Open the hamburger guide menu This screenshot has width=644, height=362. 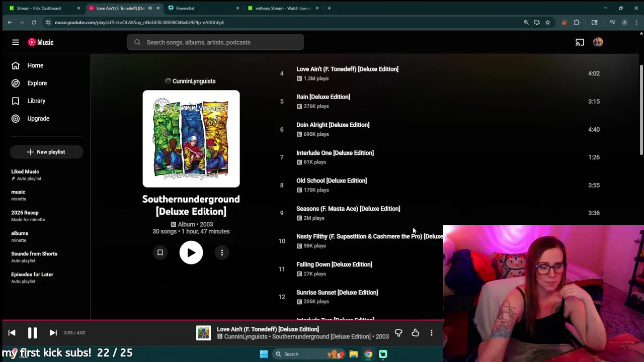16,42
